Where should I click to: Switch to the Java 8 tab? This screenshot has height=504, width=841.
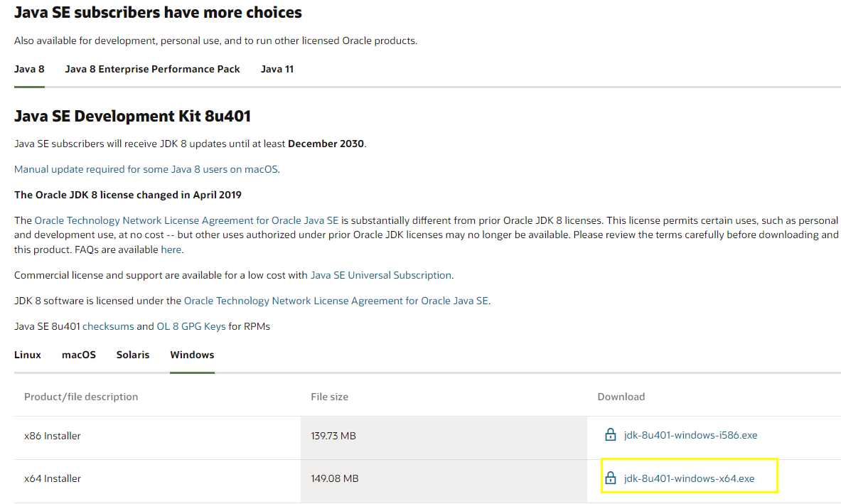pos(29,69)
